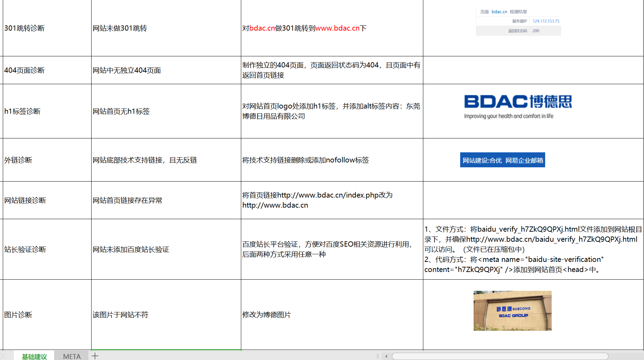644x360 pixels.
Task: Select the 修改为博德图片 cell
Action: point(331,315)
